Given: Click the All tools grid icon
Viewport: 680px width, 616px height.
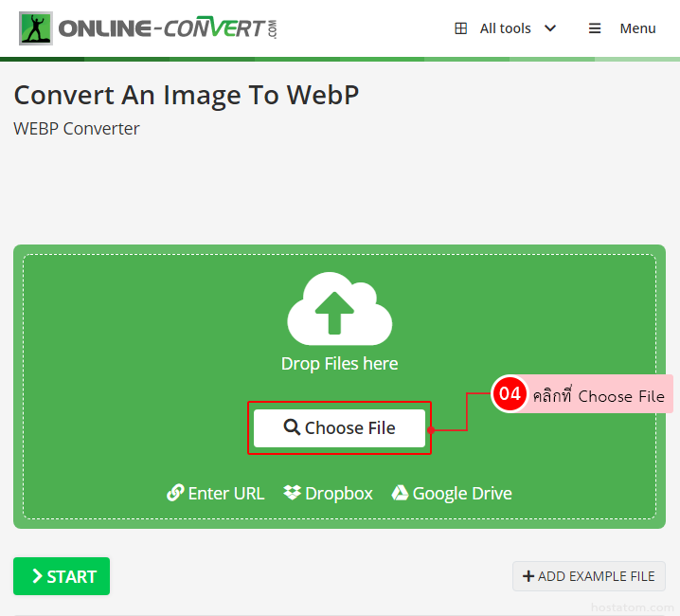Looking at the screenshot, I should pos(461,28).
